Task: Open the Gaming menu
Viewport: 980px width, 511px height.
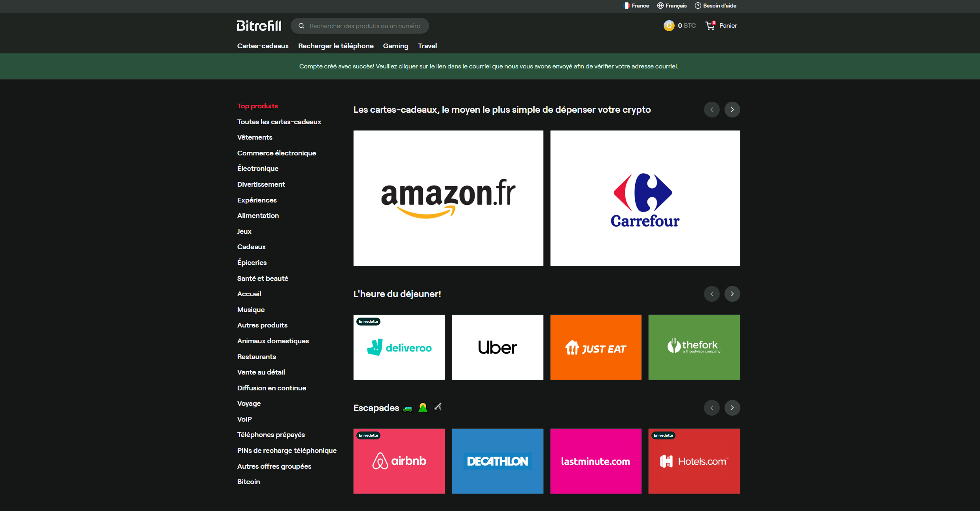Action: (395, 46)
